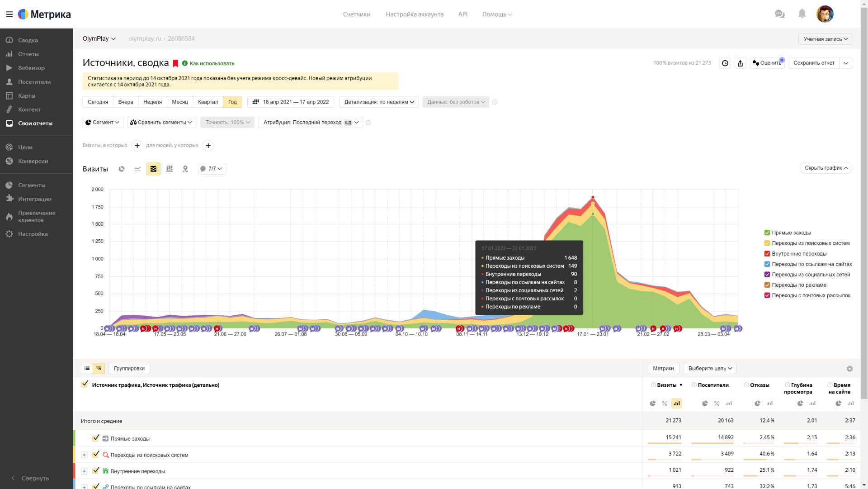Open Вебвизор in the sidebar
Viewport: 868px width, 489px height.
point(31,68)
